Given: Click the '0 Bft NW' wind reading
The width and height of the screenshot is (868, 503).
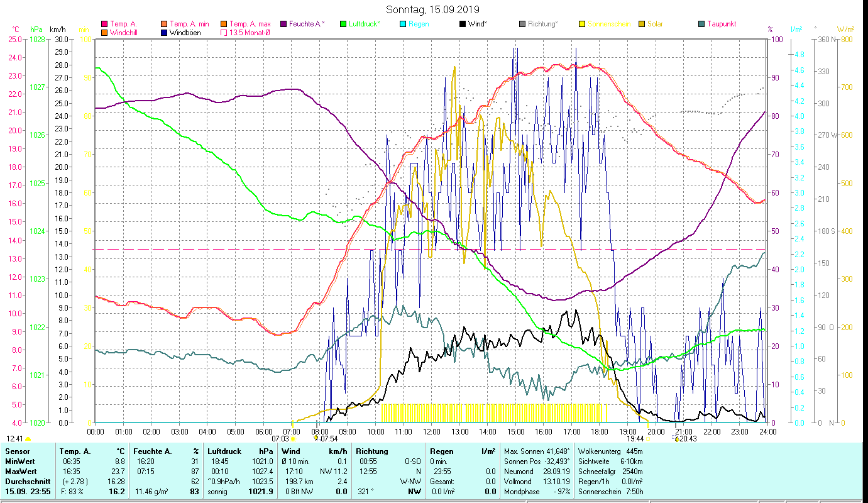Looking at the screenshot, I should [x=299, y=491].
